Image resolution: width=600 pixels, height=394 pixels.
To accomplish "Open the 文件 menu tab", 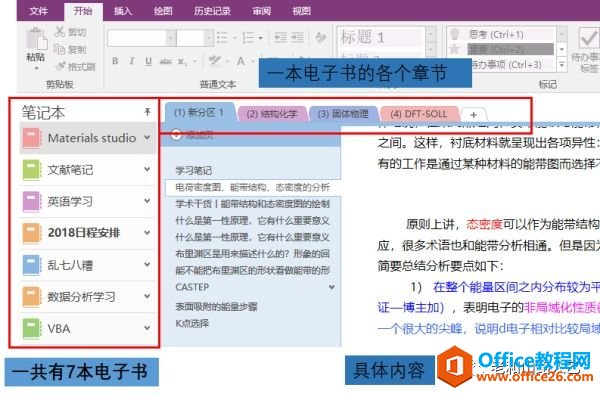I will (x=39, y=11).
